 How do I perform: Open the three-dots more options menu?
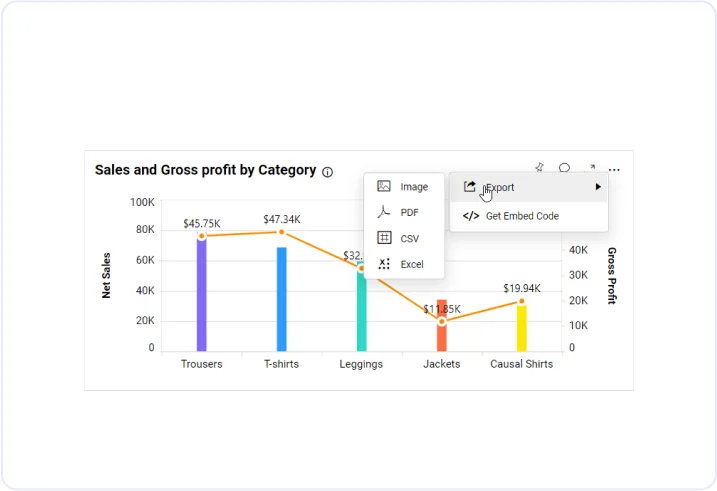614,170
